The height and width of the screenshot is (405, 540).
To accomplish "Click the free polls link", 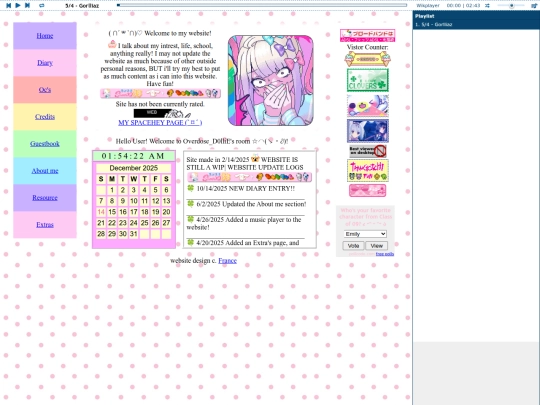I will tap(385, 254).
